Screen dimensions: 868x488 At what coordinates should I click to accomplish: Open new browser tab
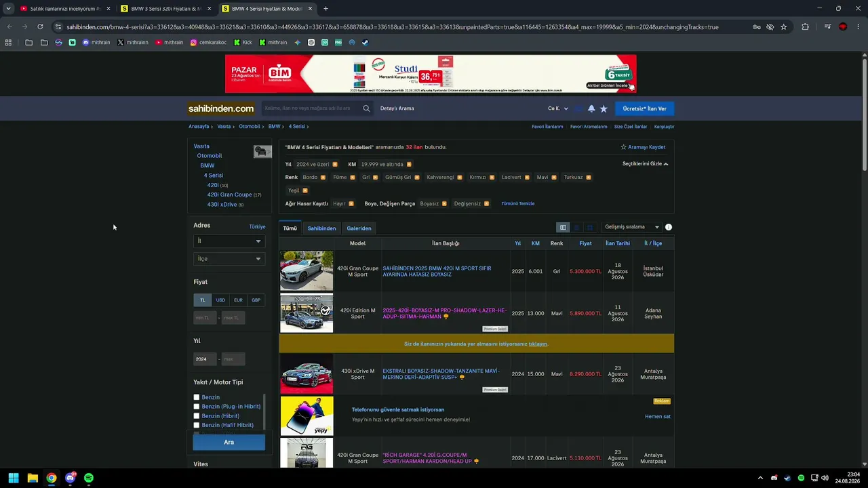325,9
